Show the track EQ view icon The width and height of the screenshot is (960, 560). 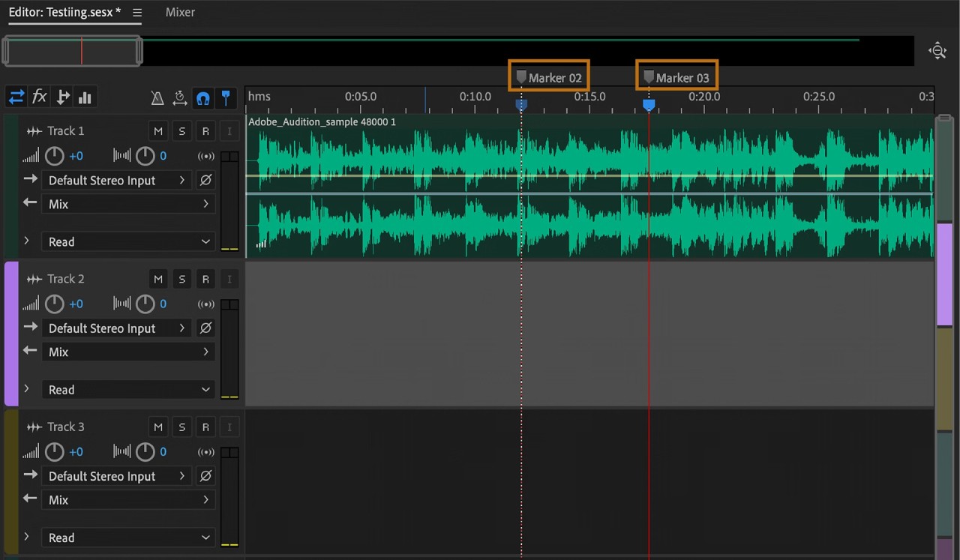[85, 97]
